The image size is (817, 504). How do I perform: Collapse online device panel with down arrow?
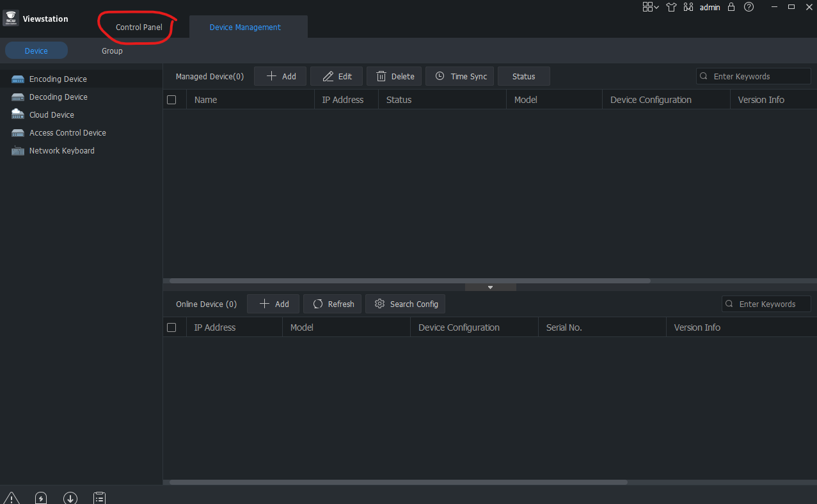click(491, 287)
